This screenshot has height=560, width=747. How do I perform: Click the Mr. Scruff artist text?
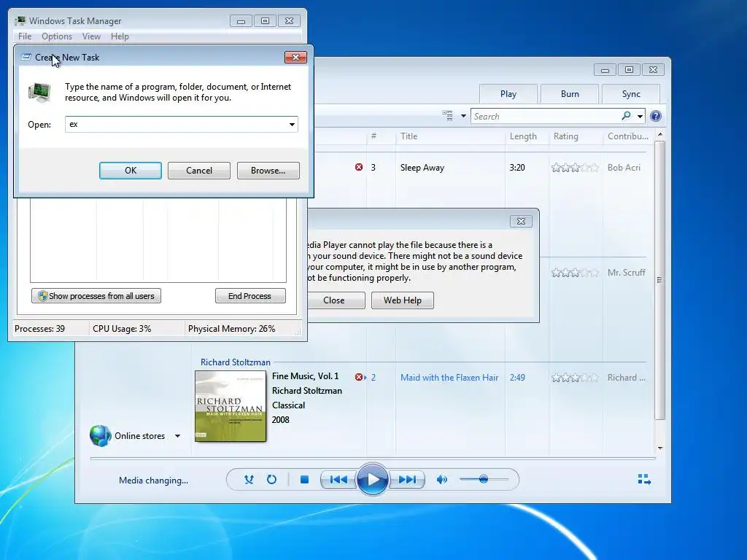626,273
